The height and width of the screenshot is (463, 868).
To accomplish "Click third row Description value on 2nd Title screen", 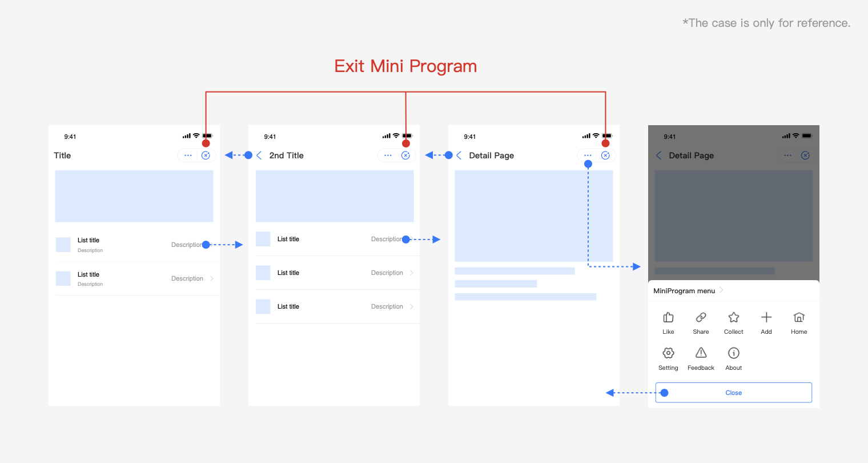I will 387,306.
